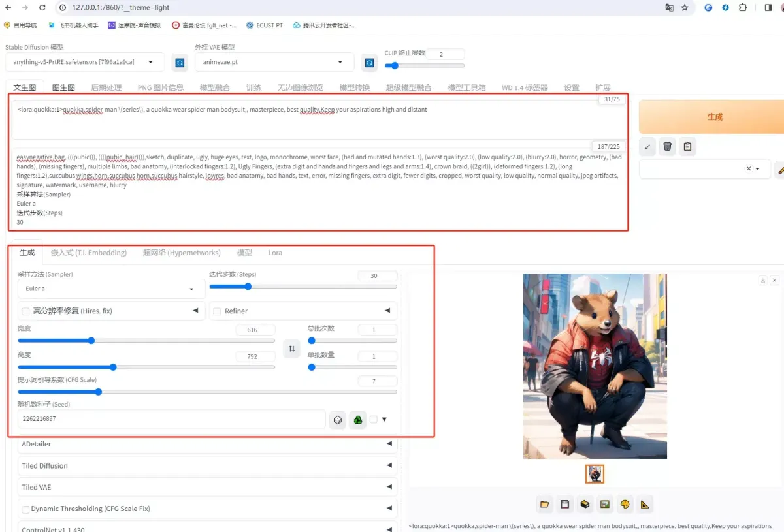Click the dice icon for random seed
This screenshot has width=784, height=532.
[x=338, y=420]
